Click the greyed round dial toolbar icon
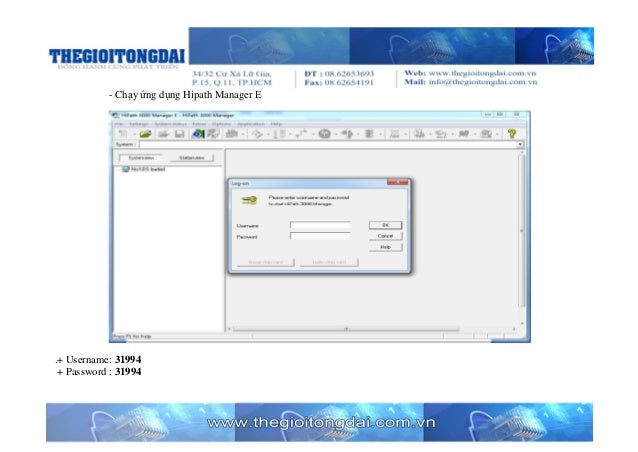638x452 pixels. (324, 133)
